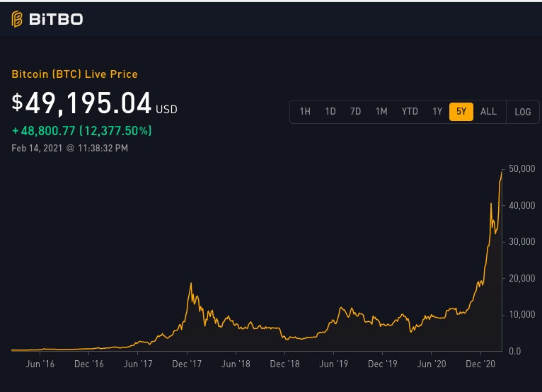Select the 1D time range
542x392 pixels.
click(x=330, y=112)
